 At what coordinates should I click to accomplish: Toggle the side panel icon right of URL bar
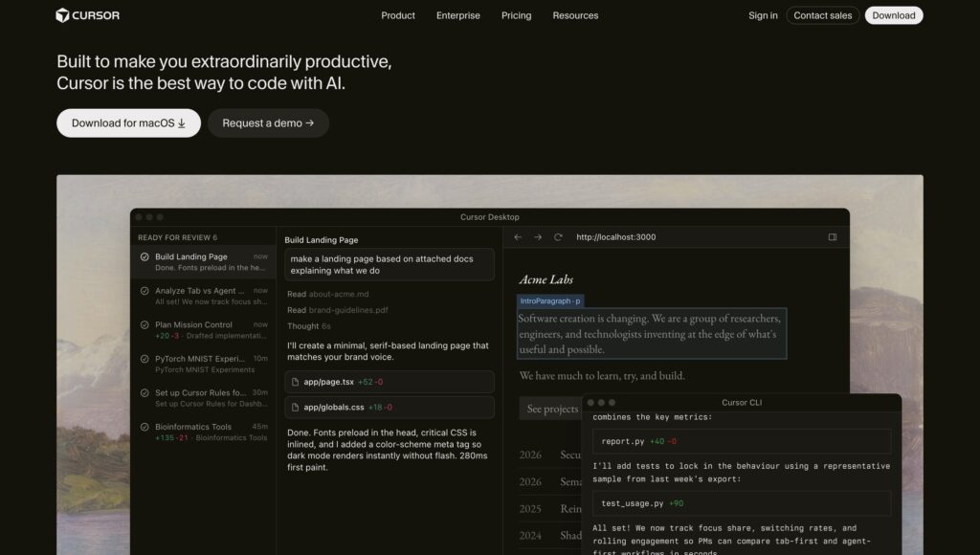[833, 237]
